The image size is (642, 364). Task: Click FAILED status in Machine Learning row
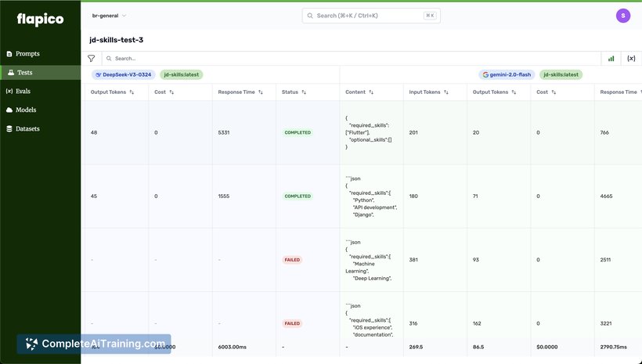[292, 260]
